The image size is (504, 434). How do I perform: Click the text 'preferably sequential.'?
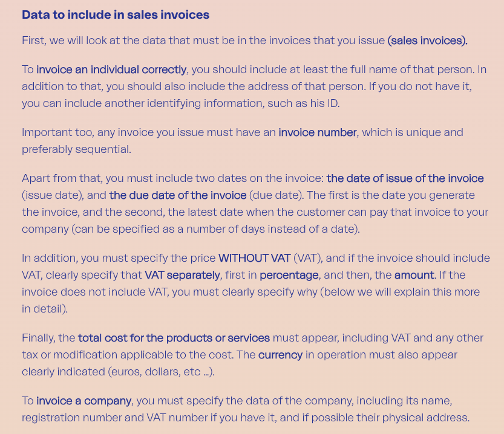76,149
